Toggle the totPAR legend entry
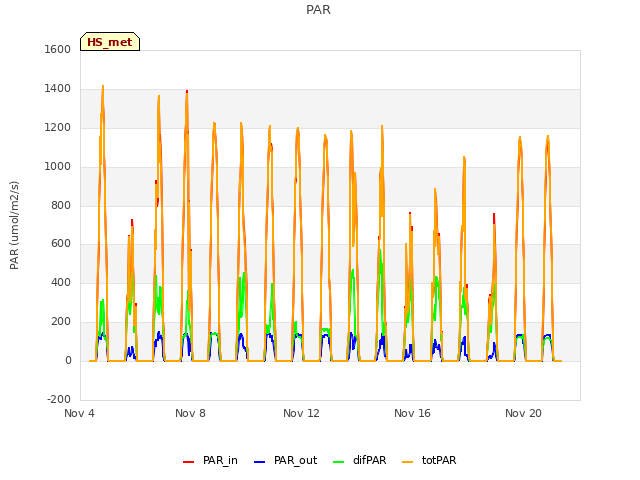Viewport: 640px width, 480px height. click(x=429, y=460)
